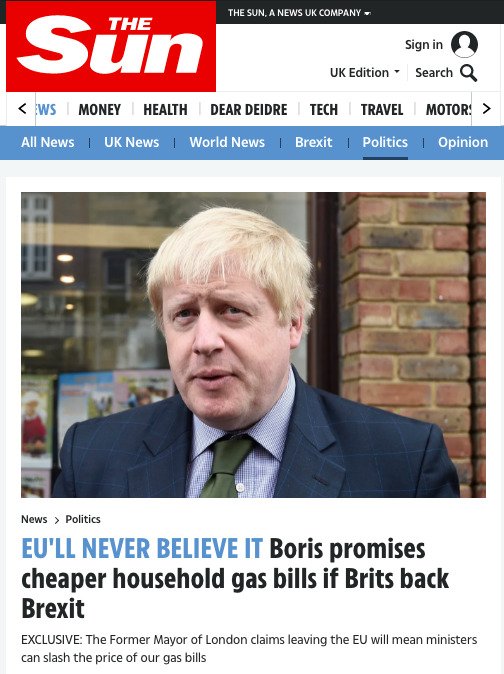
Task: Switch to the UK News tab
Action: click(131, 142)
